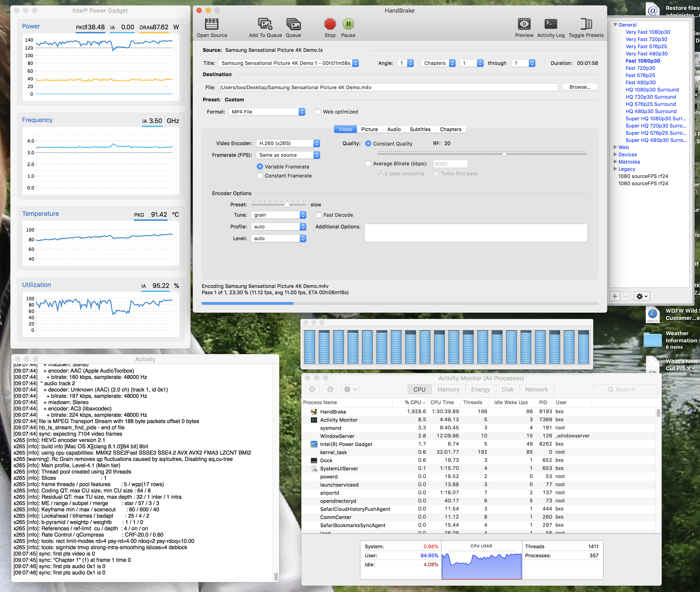This screenshot has height=592, width=700.
Task: Open the presets gear action menu
Action: coord(642,296)
